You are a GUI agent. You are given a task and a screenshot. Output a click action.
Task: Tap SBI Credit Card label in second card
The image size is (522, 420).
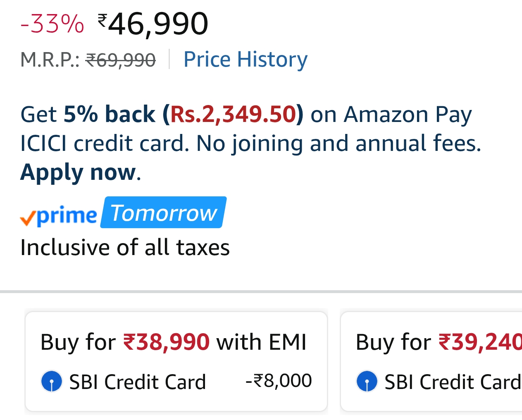(452, 382)
